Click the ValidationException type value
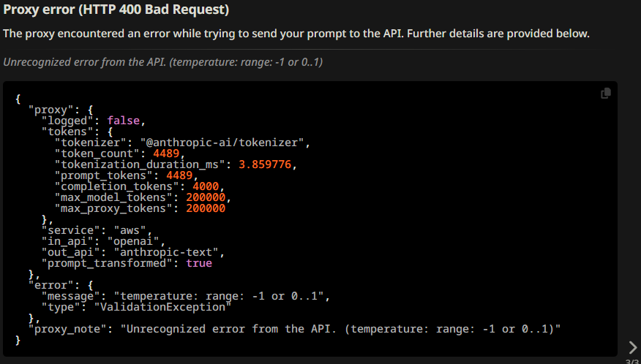The width and height of the screenshot is (641, 364). (x=162, y=307)
